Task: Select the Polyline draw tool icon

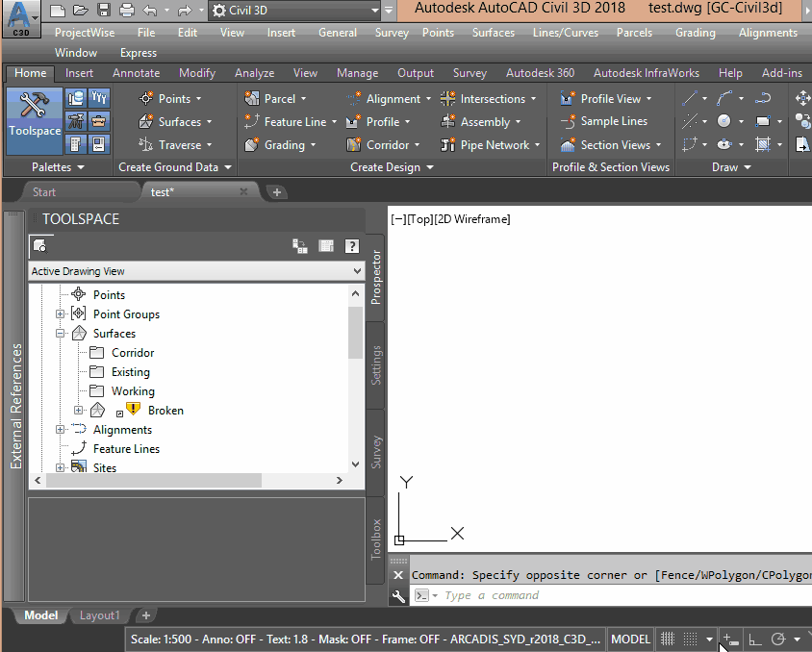Action: pos(763,98)
